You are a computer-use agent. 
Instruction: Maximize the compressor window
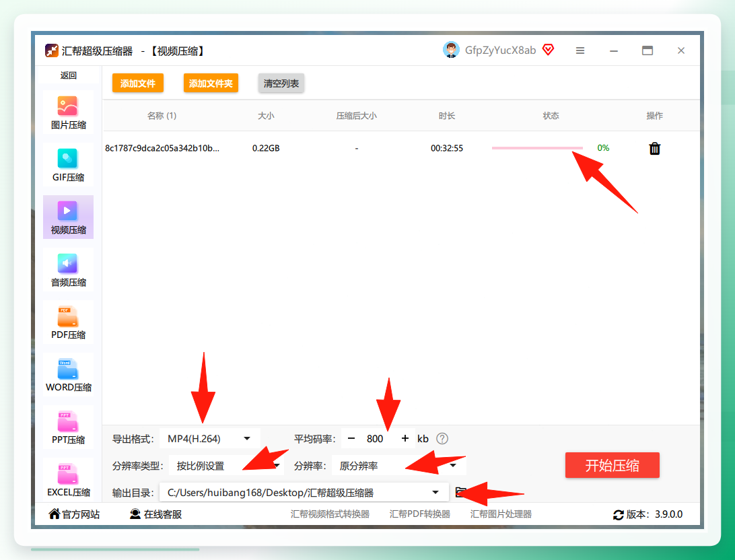647,50
